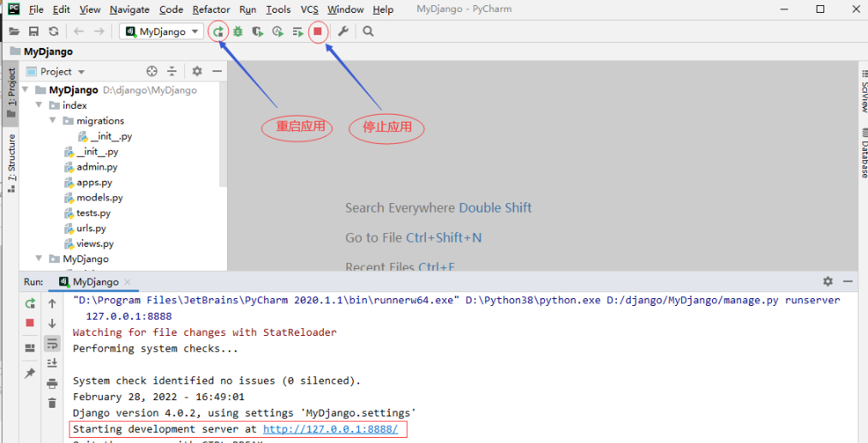The width and height of the screenshot is (868, 443).
Task: Open the SciView side tab
Action: click(x=863, y=93)
